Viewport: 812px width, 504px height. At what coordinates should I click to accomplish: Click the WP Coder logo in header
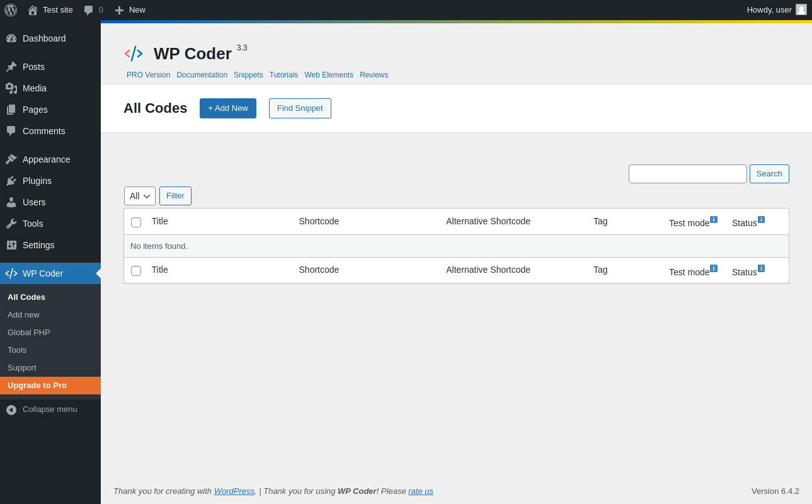[x=134, y=54]
